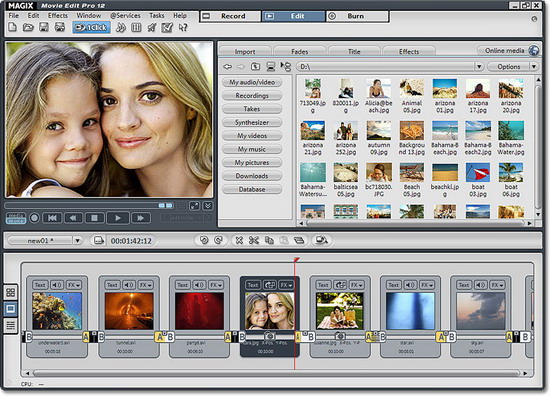Open the FX dropdown on party6.avi clip
The width and height of the screenshot is (550, 396).
click(216, 285)
